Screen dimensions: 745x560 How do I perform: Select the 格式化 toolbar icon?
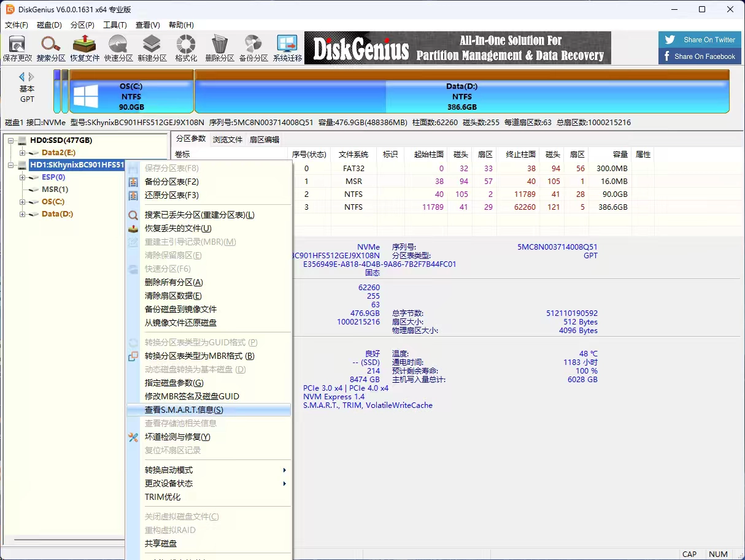pos(185,47)
